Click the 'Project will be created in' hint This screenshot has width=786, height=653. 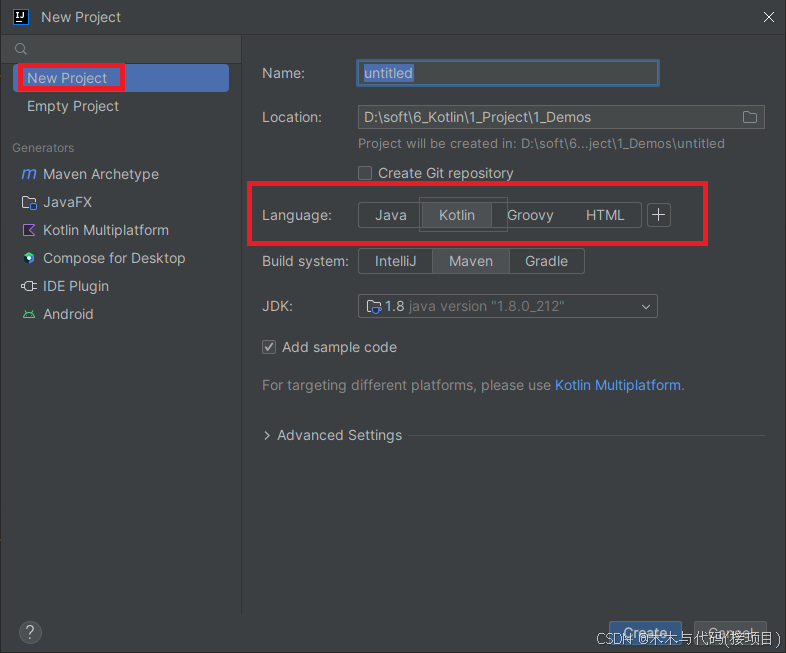tap(541, 144)
